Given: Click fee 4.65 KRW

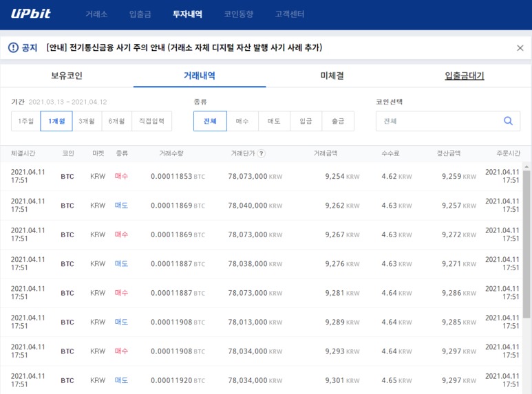Looking at the screenshot, I should 396,380.
